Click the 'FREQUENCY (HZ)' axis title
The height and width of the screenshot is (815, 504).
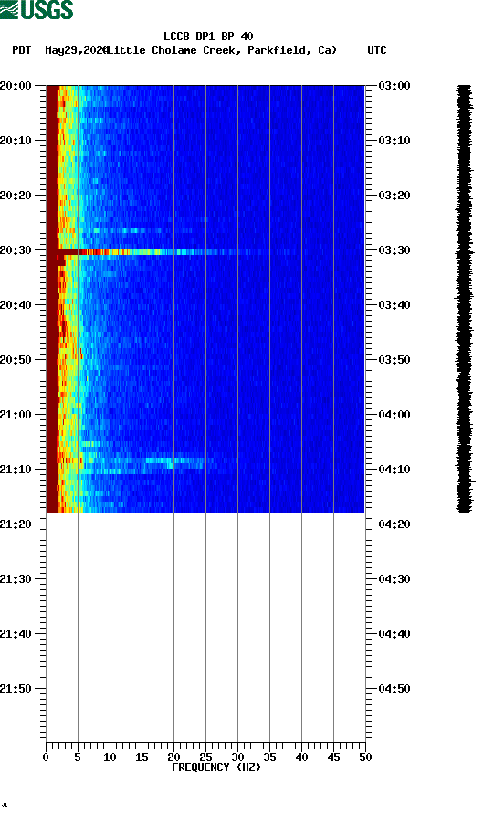pos(216,767)
